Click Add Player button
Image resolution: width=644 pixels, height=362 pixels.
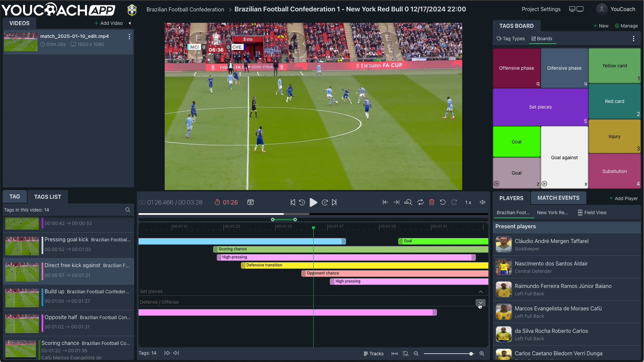click(x=624, y=198)
